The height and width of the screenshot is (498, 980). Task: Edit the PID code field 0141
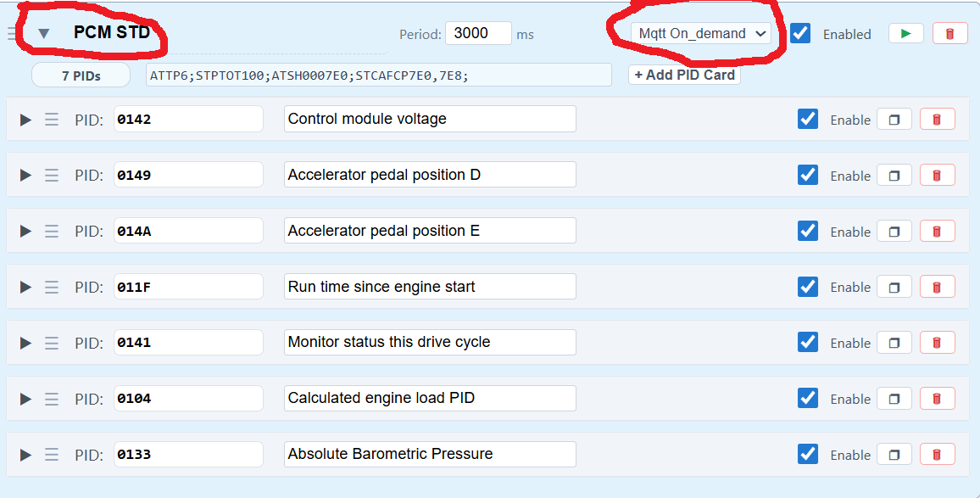pos(188,342)
